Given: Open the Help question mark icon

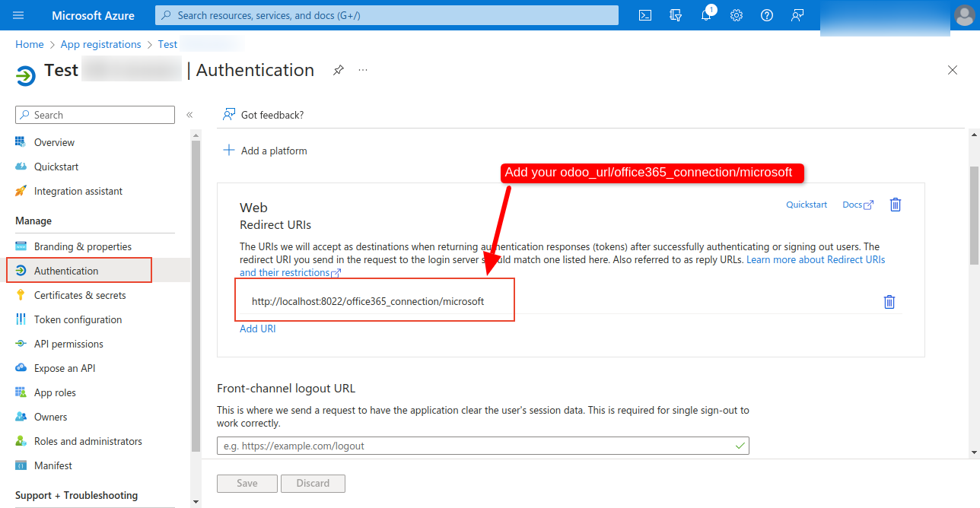Looking at the screenshot, I should [x=767, y=15].
